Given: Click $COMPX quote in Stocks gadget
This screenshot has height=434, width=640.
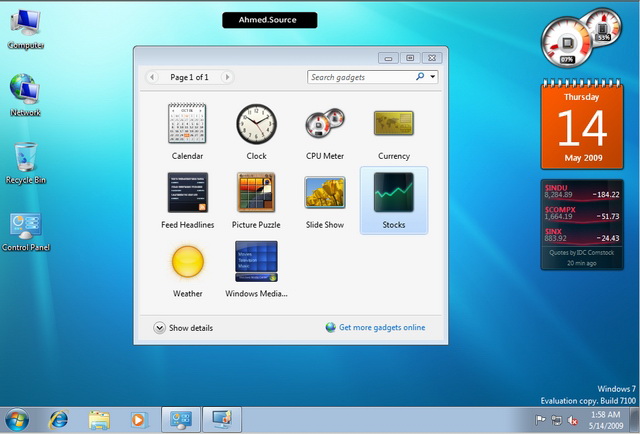Looking at the screenshot, I should pyautogui.click(x=582, y=213).
